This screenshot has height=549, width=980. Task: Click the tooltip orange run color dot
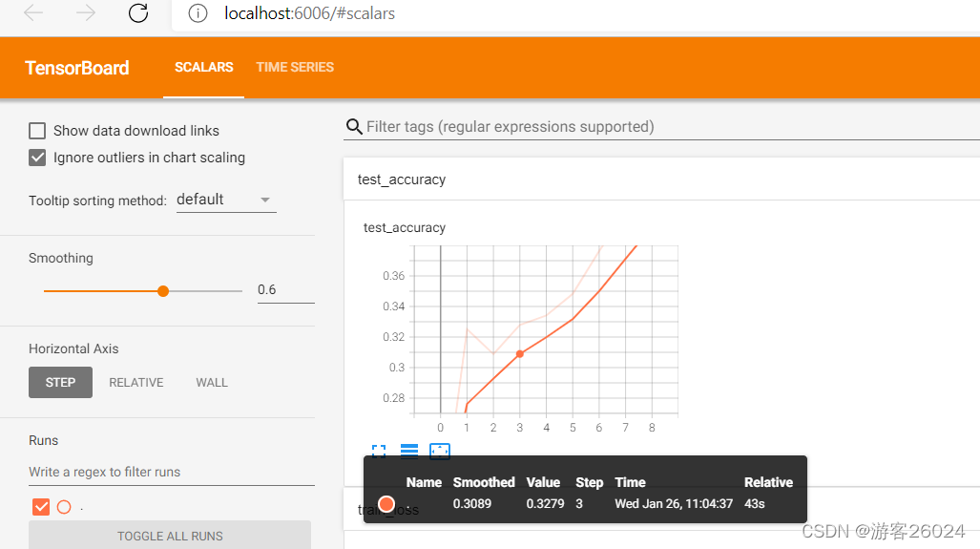386,504
